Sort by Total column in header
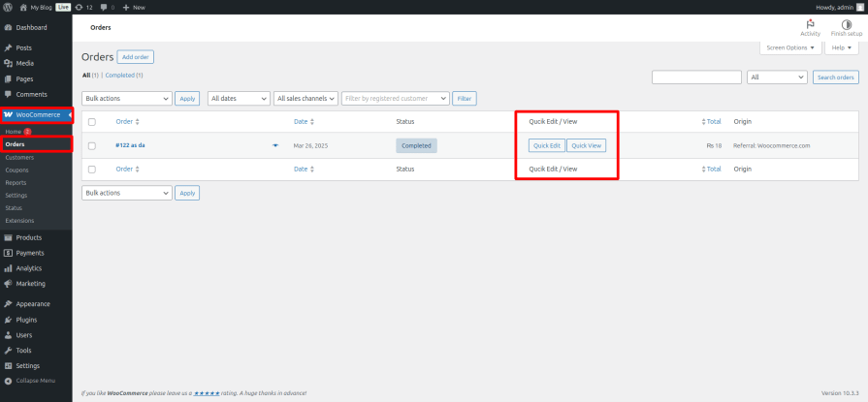This screenshot has width=868, height=402. tap(711, 122)
